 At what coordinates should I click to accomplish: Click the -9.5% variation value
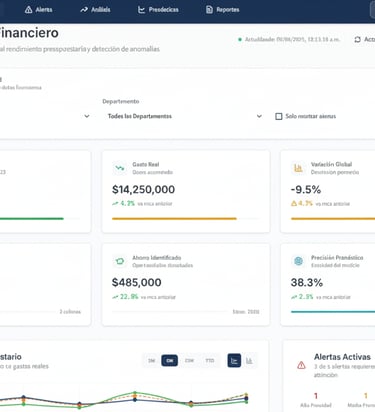click(306, 189)
